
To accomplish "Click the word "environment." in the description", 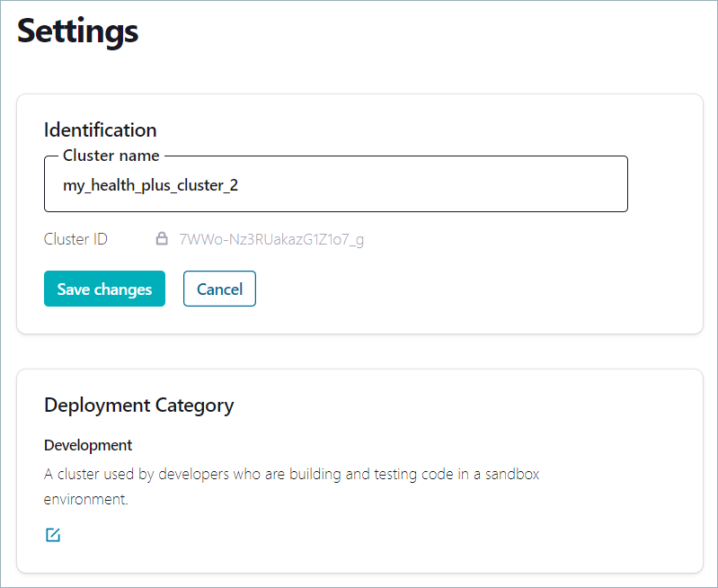I will point(86,499).
